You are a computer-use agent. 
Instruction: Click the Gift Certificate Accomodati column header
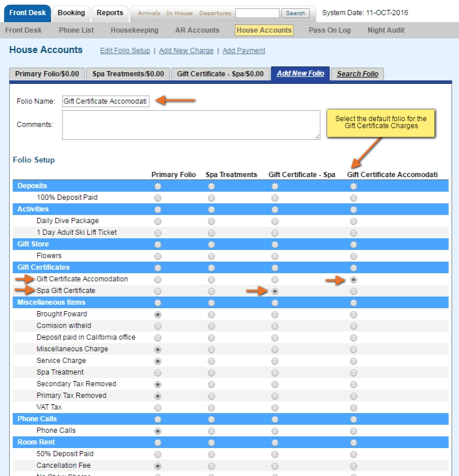(x=392, y=175)
